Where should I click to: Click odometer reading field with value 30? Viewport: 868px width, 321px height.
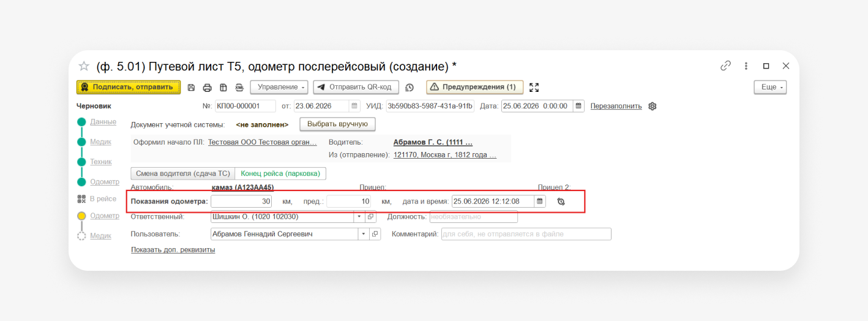point(242,201)
